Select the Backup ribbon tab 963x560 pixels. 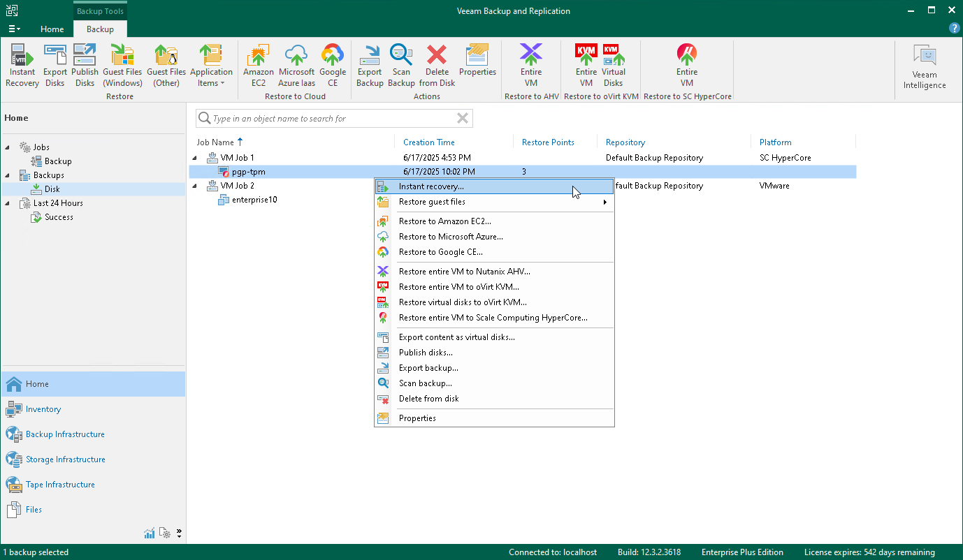[100, 29]
